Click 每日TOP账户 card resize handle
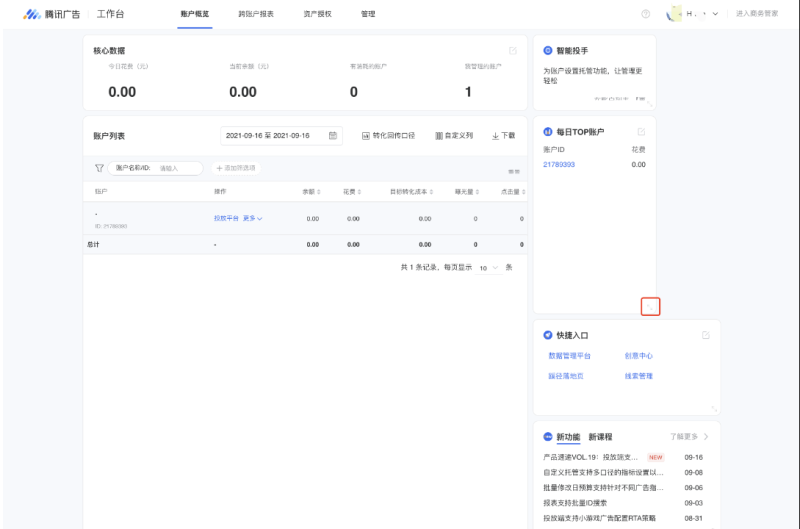Image resolution: width=800 pixels, height=529 pixels. pos(650,307)
